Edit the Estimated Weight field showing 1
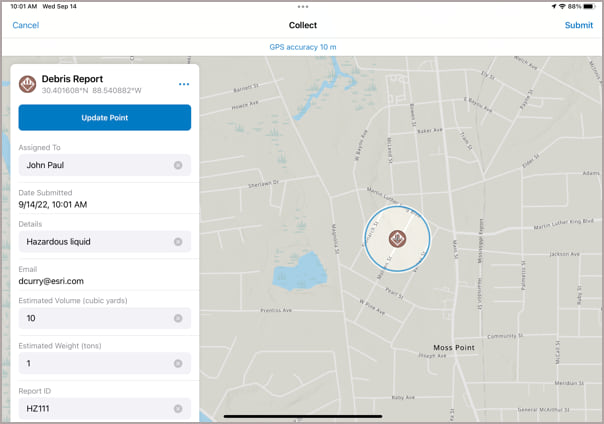Image resolution: width=604 pixels, height=424 pixels. [105, 363]
